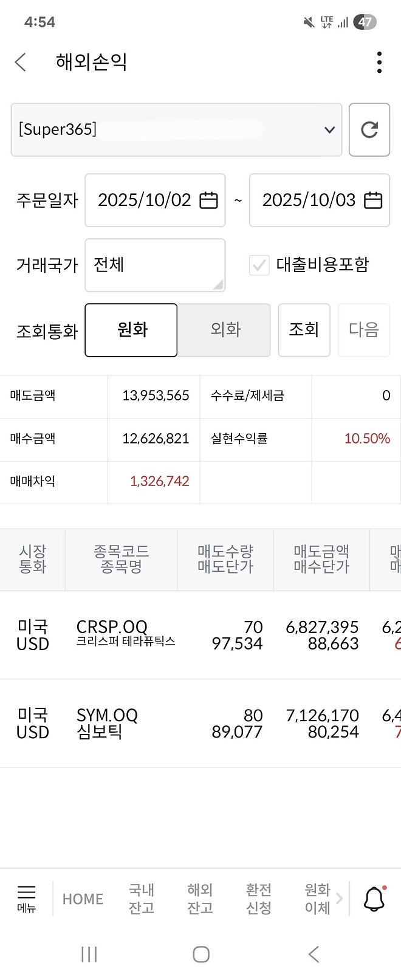Image resolution: width=401 pixels, height=980 pixels.
Task: Navigate to 해외잔고 tab
Action: click(x=200, y=897)
